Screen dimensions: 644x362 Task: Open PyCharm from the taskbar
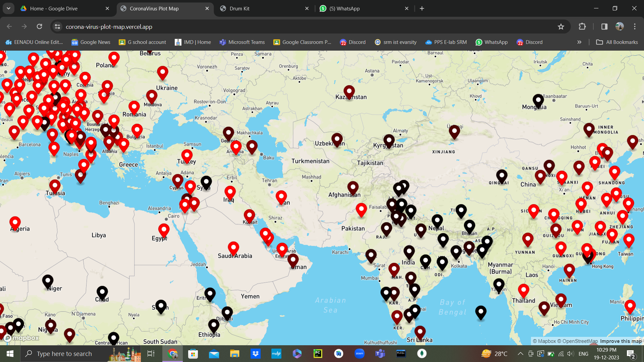(318, 354)
